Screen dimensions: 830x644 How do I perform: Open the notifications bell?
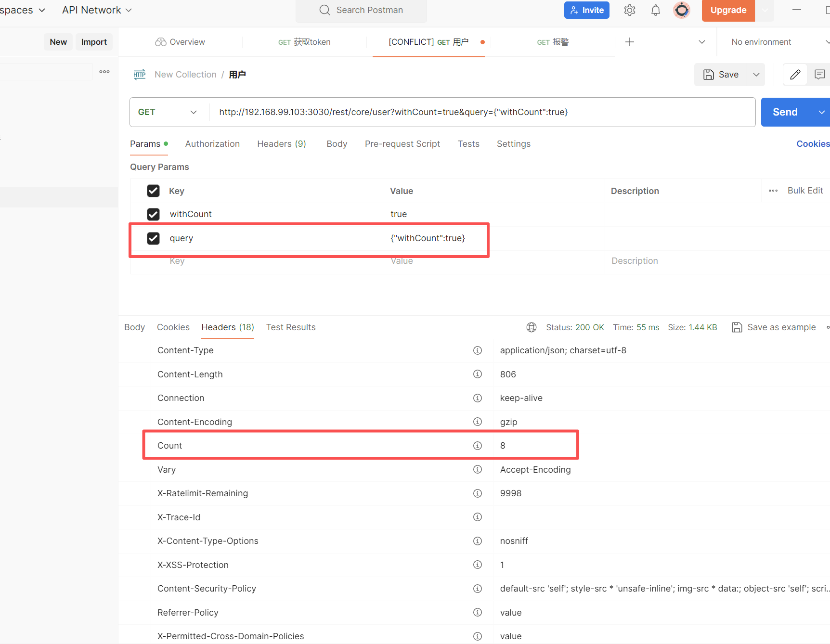pos(655,10)
